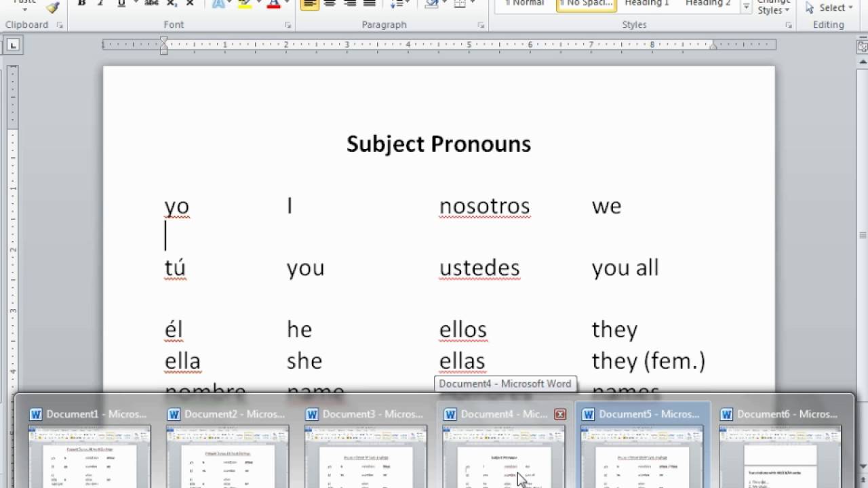
Task: Toggle Bold formatting
Action: [81, 3]
